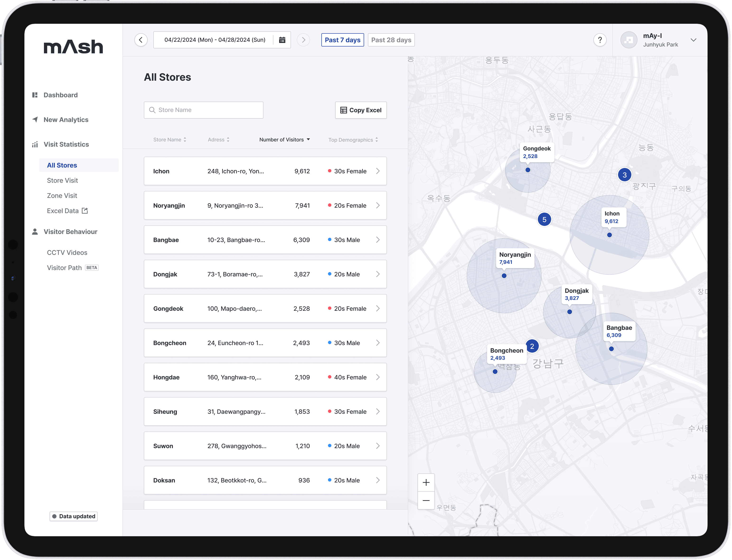
Task: Click Copy Excel button
Action: point(361,110)
